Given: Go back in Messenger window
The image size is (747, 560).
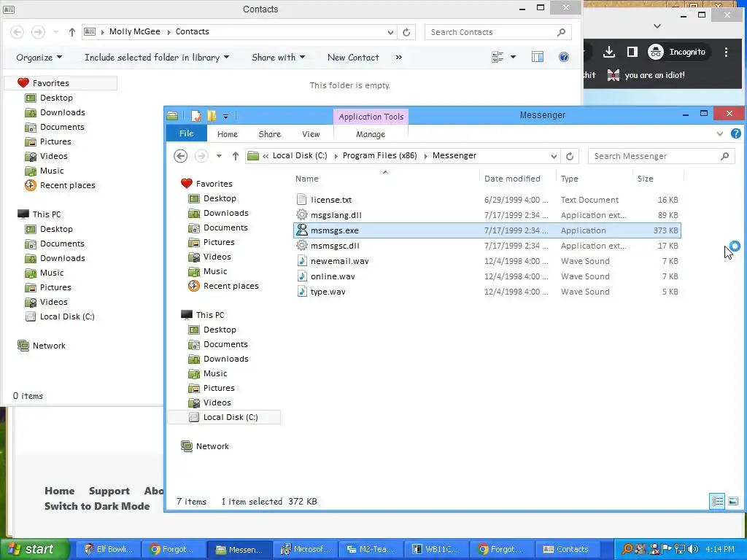Looking at the screenshot, I should pyautogui.click(x=181, y=156).
